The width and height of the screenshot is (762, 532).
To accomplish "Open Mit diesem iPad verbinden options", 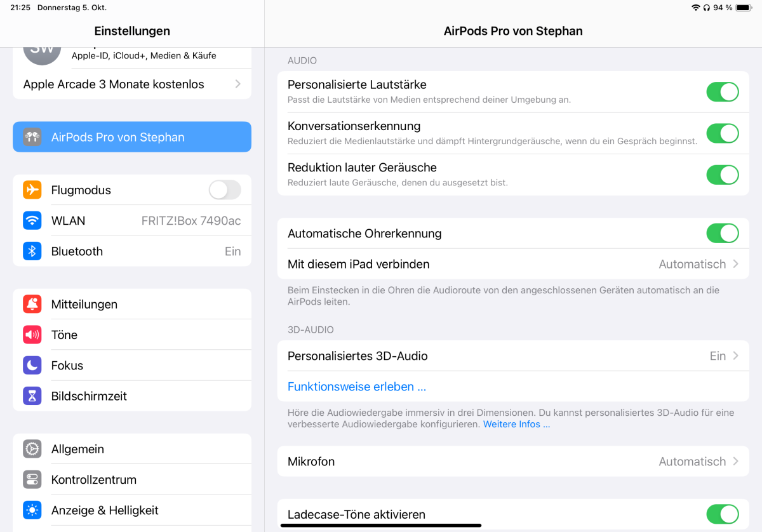I will [x=513, y=264].
